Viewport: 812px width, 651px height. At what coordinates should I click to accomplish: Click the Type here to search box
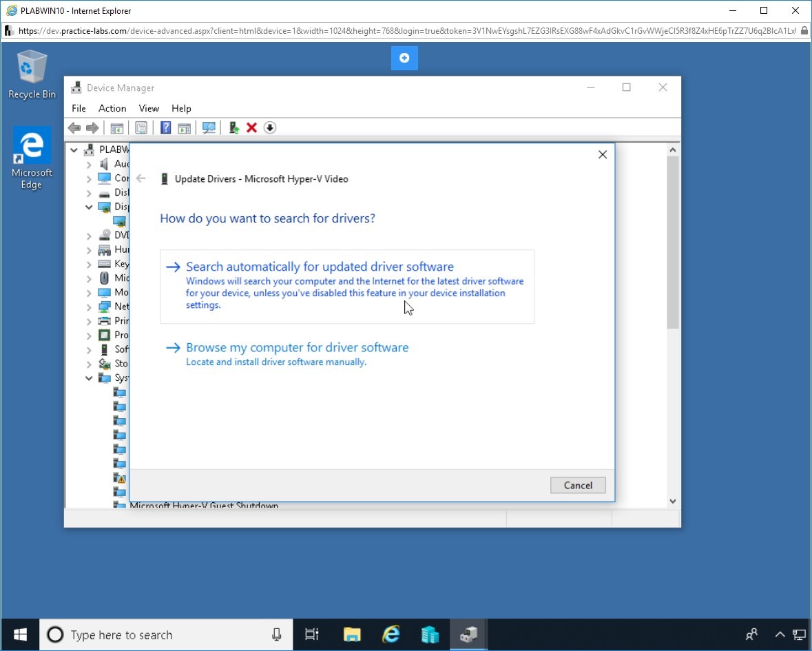(x=166, y=634)
